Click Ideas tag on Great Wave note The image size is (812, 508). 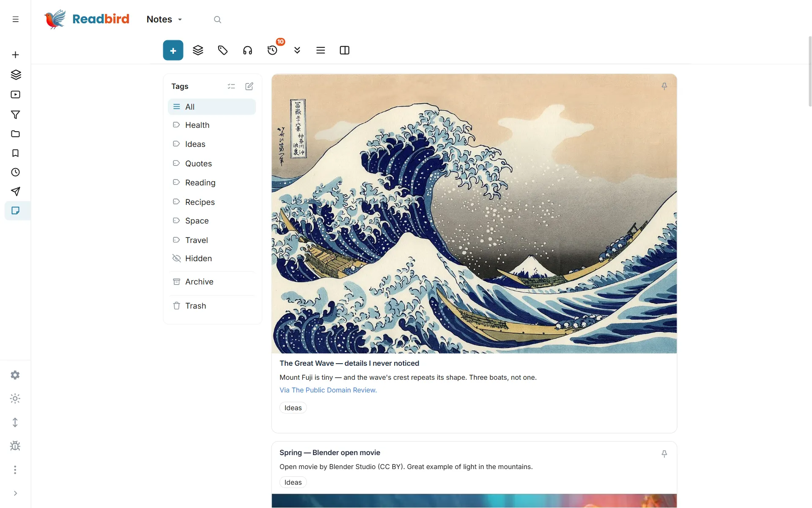[x=293, y=408]
